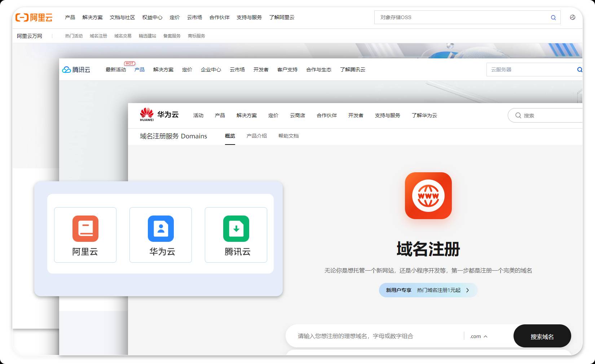Open 权益中心 in the Aliyun navbar

[x=152, y=17]
